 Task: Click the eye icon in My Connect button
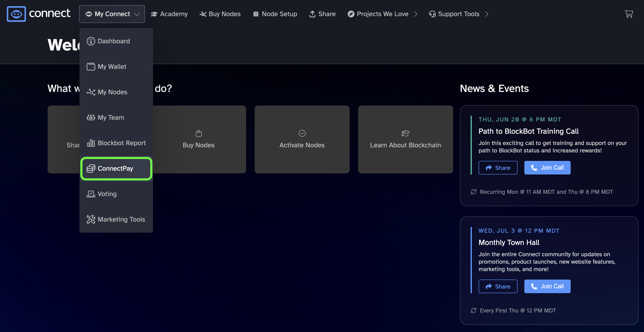click(89, 14)
